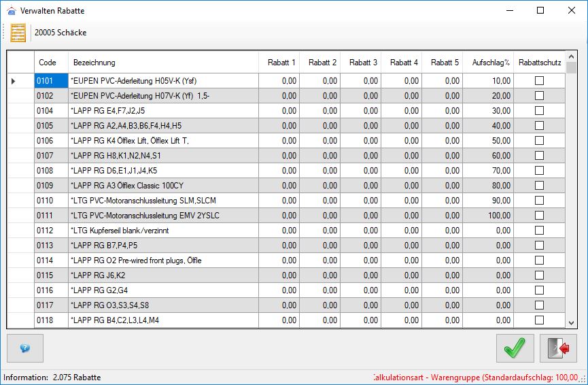Click the row selector arrow for code 0101
Viewport: 588px width, 385px height.
point(14,81)
